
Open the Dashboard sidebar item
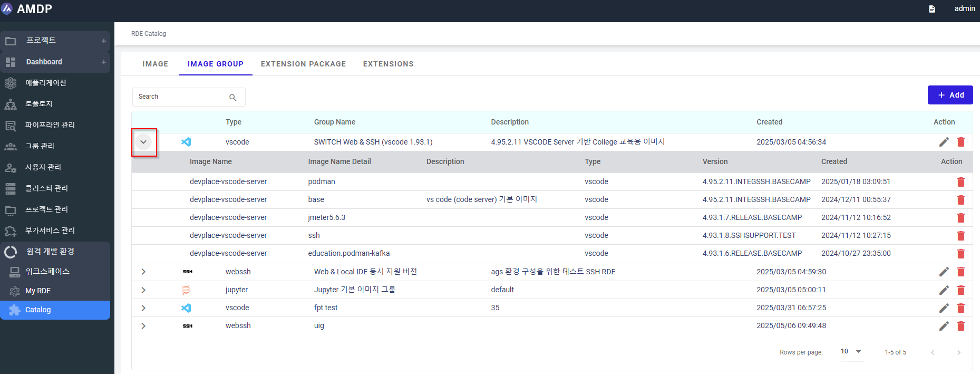(x=55, y=62)
